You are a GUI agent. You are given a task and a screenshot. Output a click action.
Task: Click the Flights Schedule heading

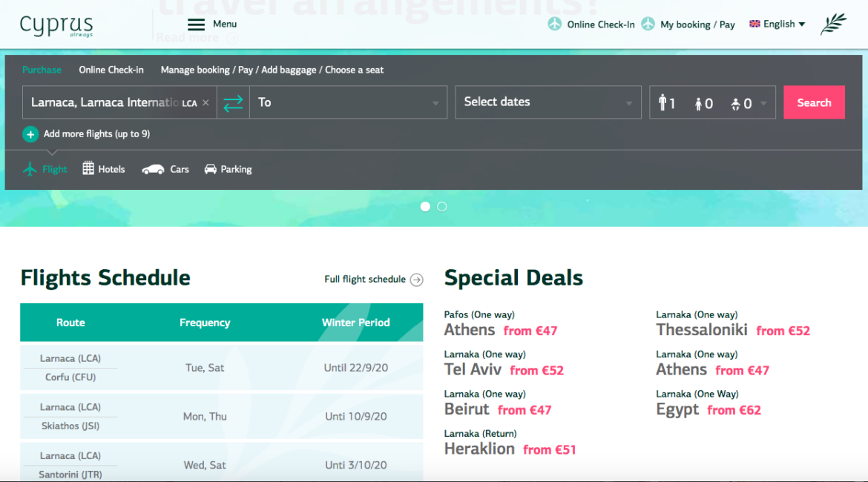point(105,278)
